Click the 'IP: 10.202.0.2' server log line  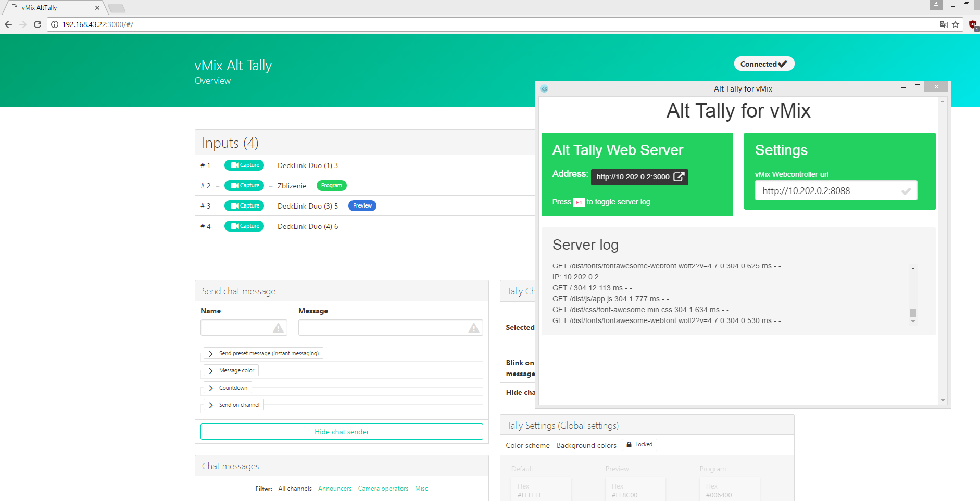tap(575, 277)
